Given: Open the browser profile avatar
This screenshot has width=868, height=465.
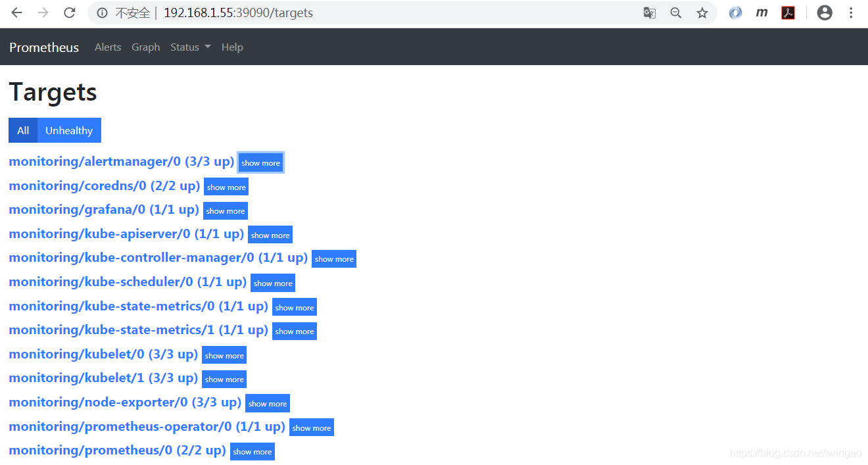Looking at the screenshot, I should pos(825,12).
